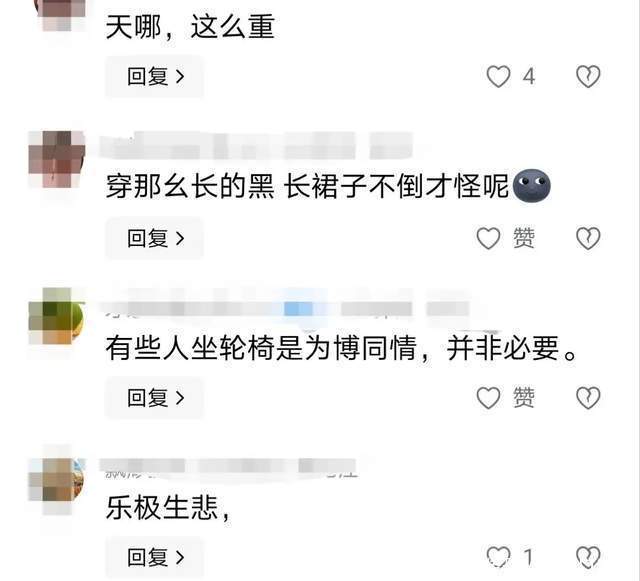640x581 pixels.
Task: Open username of the skirt commenter
Action: [x=257, y=146]
